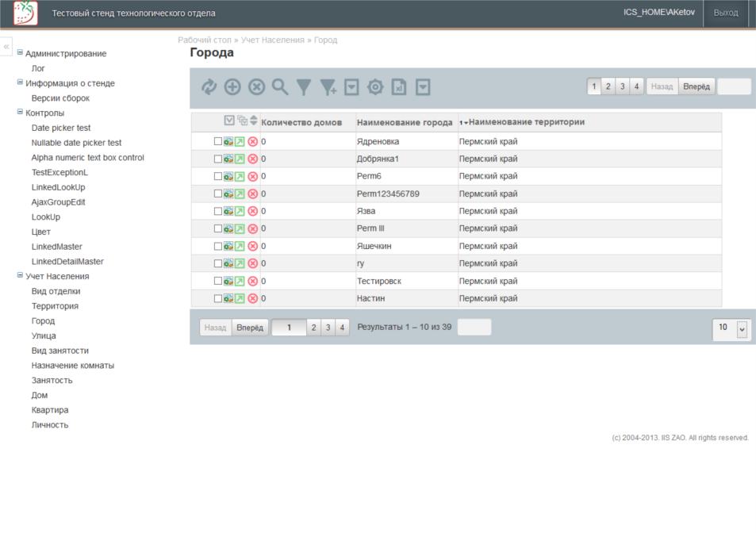Click the Ядреновка row edit icon
Image resolution: width=756 pixels, height=533 pixels.
[228, 142]
